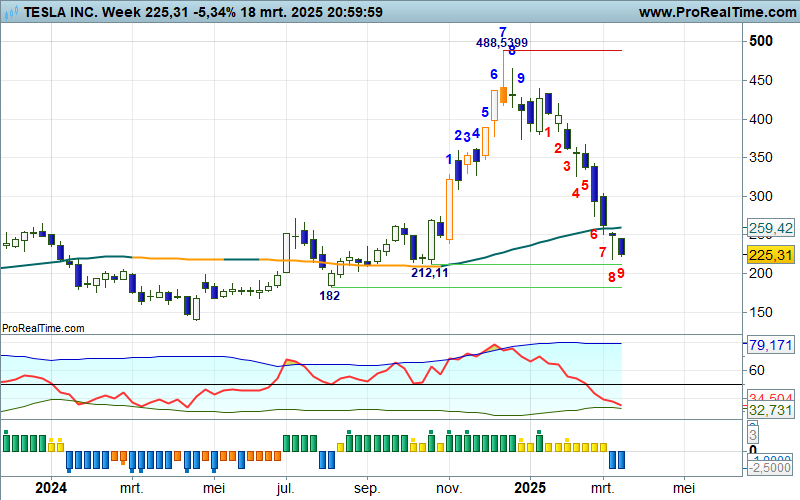Select the yellow current price label 225,31

point(770,255)
